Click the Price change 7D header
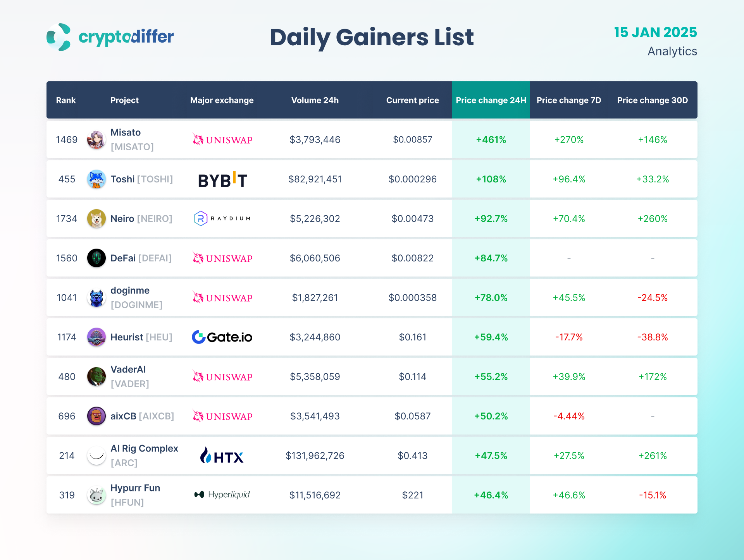The image size is (744, 560). click(568, 100)
